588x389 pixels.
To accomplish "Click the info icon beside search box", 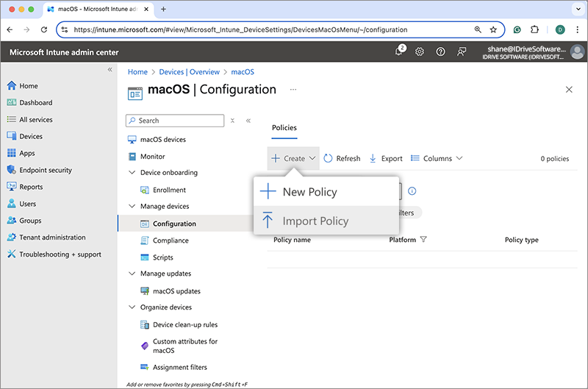I will point(412,191).
